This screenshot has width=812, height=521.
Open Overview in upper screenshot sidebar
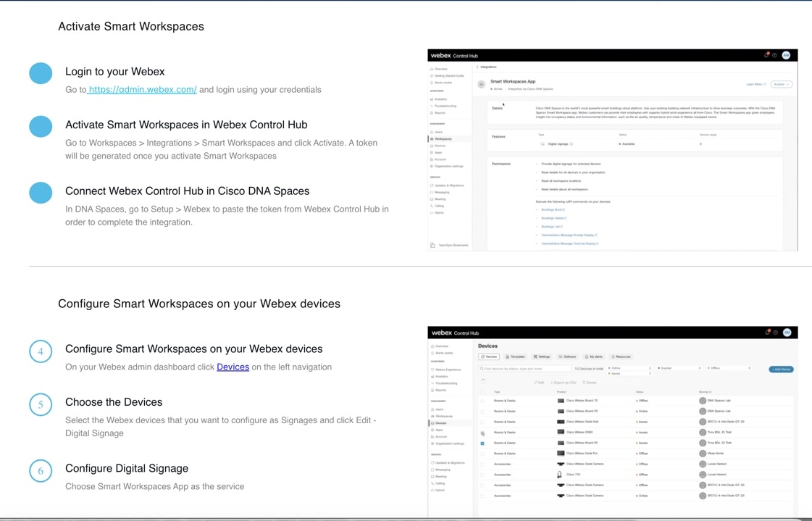coord(439,69)
